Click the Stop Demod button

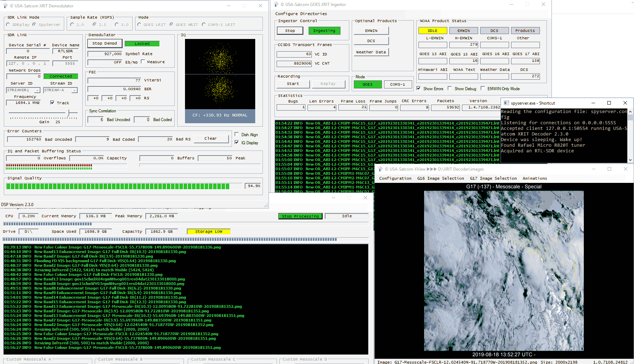105,43
